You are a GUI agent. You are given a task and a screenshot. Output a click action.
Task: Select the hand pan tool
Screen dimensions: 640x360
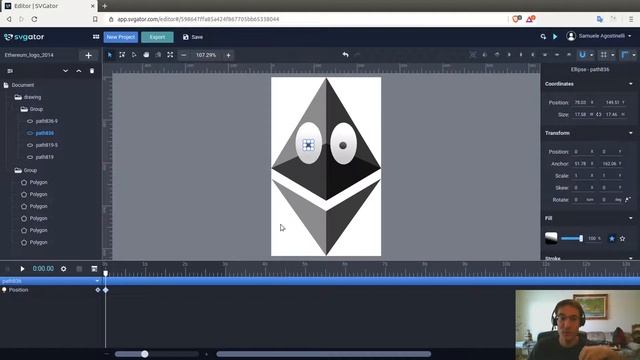(146, 55)
